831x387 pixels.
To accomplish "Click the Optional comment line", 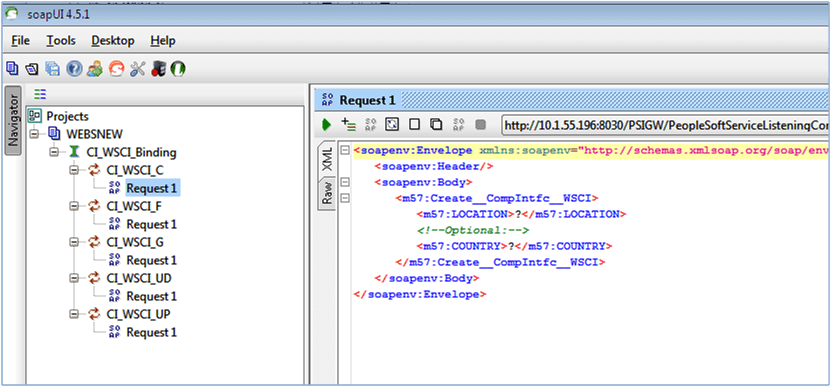I will click(473, 230).
